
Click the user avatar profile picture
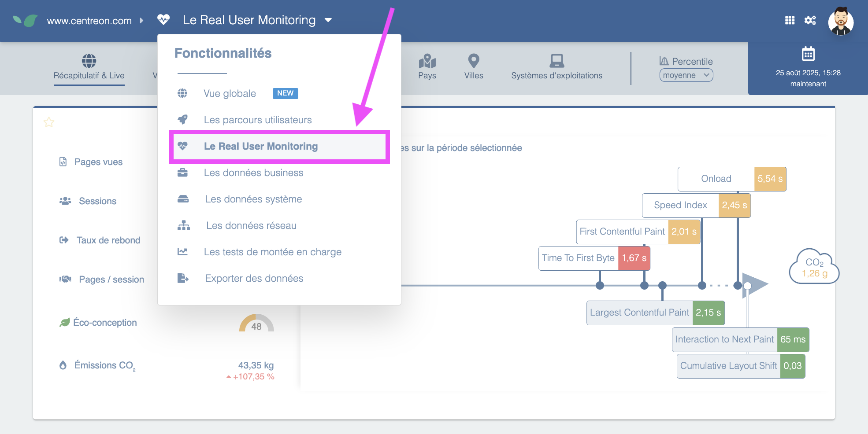pyautogui.click(x=841, y=21)
